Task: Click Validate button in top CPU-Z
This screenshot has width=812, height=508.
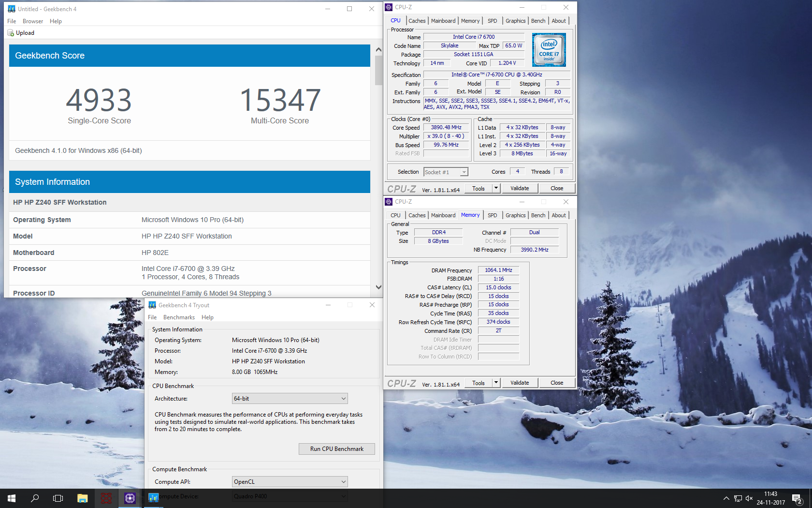Action: pos(520,188)
